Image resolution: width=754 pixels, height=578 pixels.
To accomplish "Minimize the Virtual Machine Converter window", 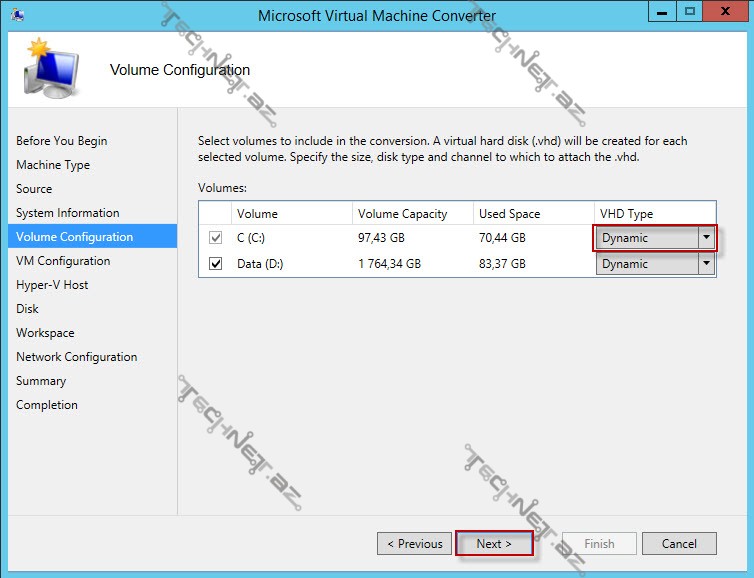I will point(661,13).
